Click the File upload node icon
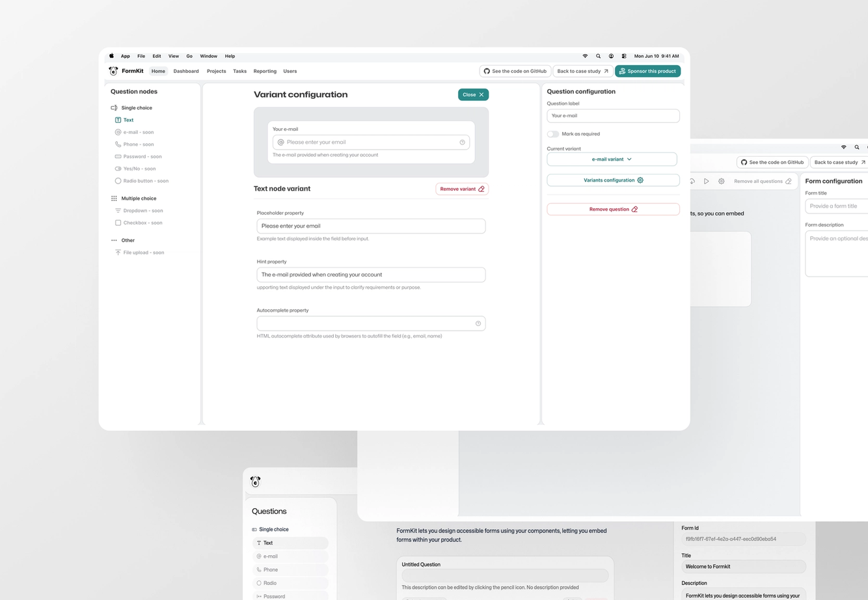 point(118,252)
